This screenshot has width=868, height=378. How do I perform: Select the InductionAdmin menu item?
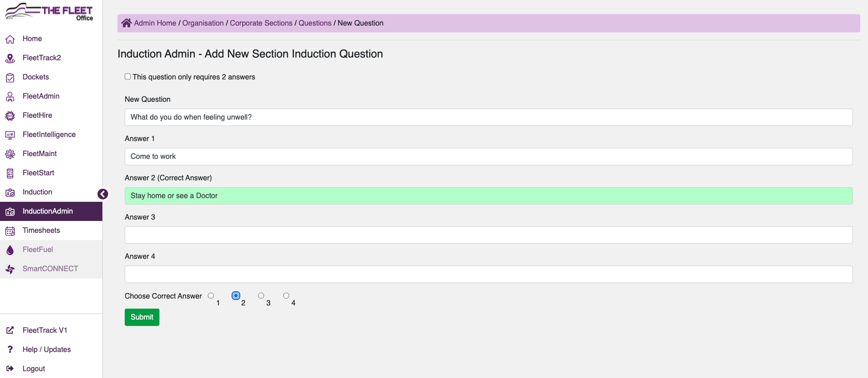[x=51, y=211]
